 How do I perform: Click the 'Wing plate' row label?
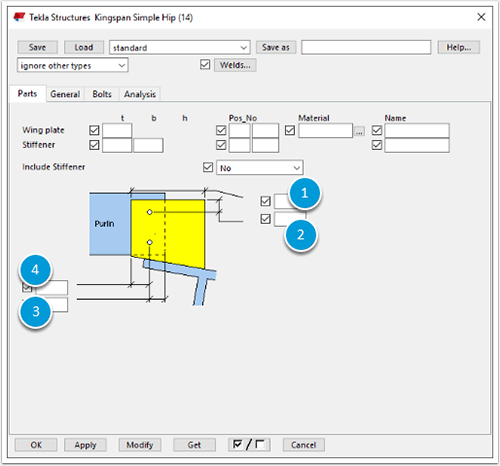pyautogui.click(x=43, y=130)
